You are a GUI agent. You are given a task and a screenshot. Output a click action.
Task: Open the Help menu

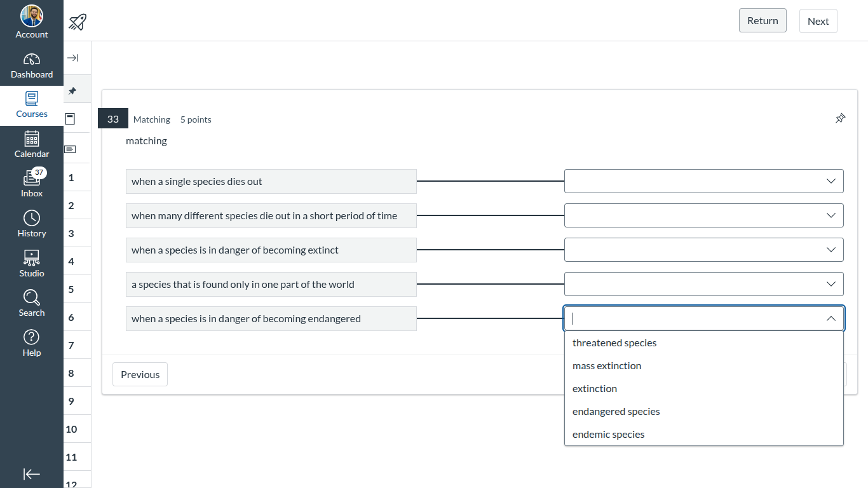click(31, 343)
